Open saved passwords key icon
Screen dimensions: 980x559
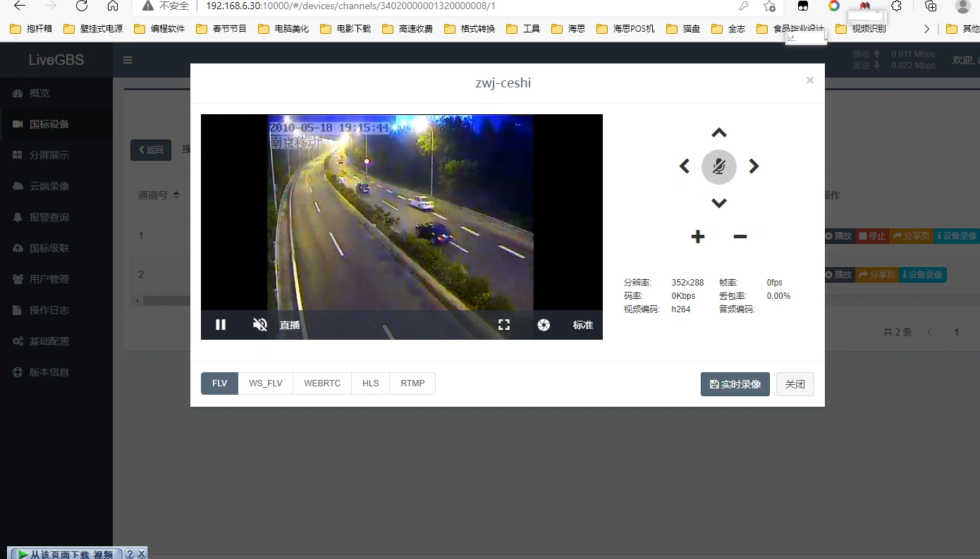tap(744, 6)
